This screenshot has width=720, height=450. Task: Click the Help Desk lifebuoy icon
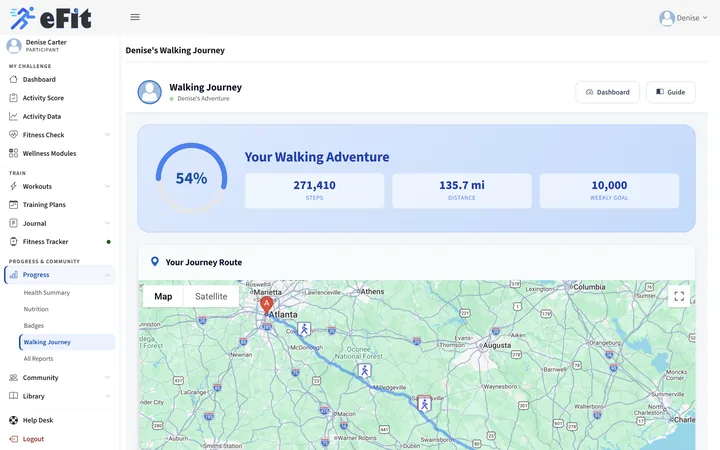coord(13,420)
